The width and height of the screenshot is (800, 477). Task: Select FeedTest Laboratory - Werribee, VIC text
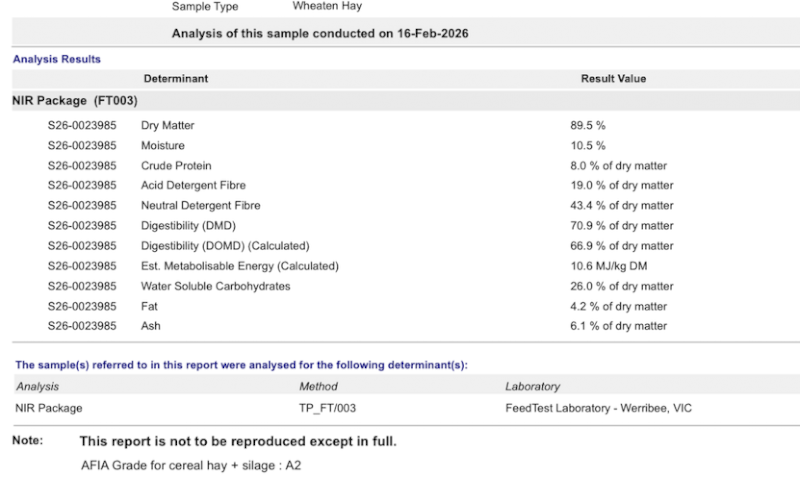click(598, 408)
